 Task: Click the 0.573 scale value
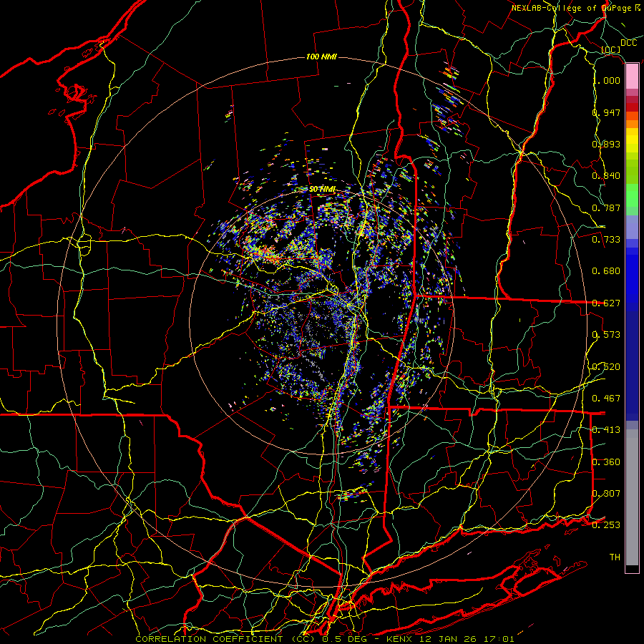coord(606,335)
